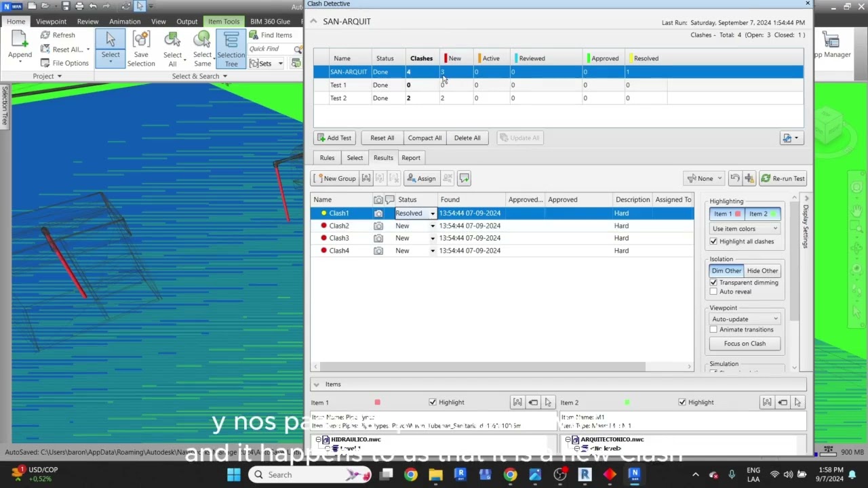Click the Select Same icon
The image size is (868, 488).
tap(202, 39)
